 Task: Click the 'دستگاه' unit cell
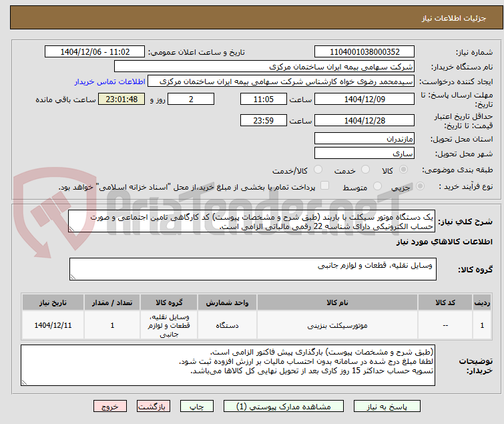(x=227, y=325)
